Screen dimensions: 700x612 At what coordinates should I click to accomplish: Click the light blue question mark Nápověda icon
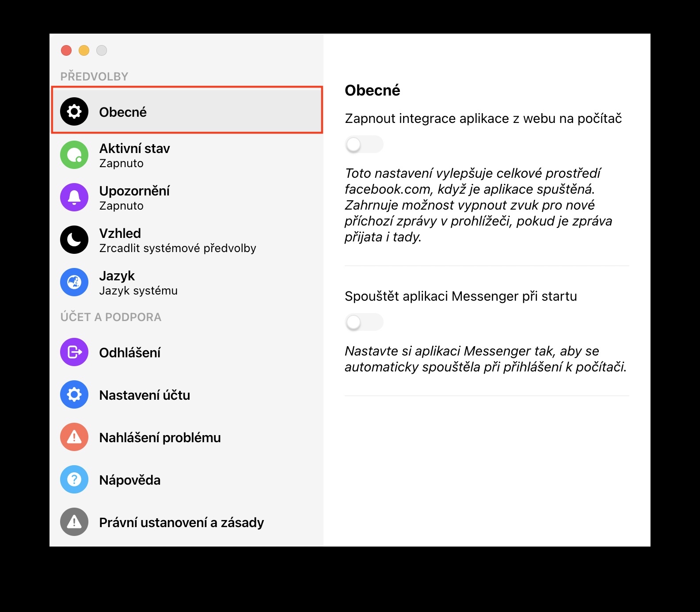click(x=74, y=479)
